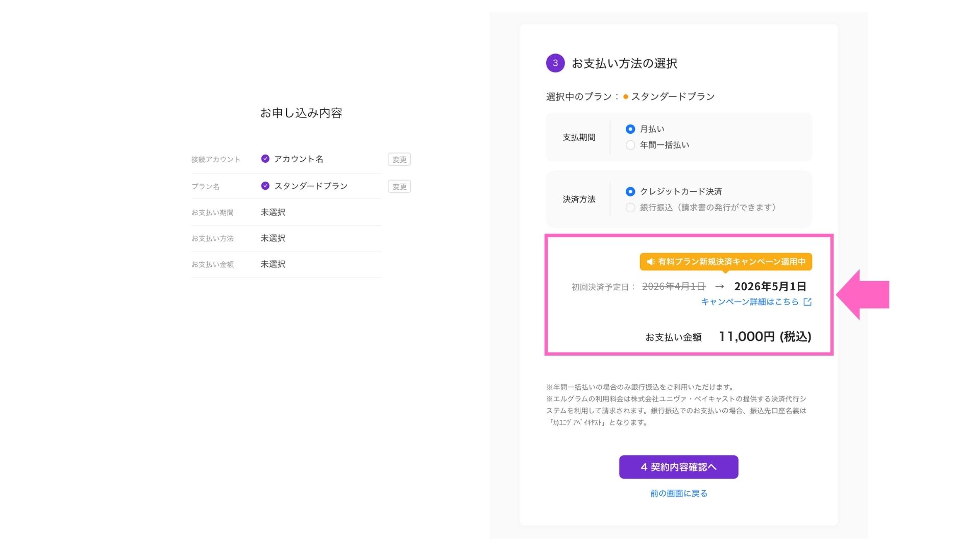The image size is (980, 551).
Task: Choose クレジットカード決済 payment method
Action: (630, 191)
